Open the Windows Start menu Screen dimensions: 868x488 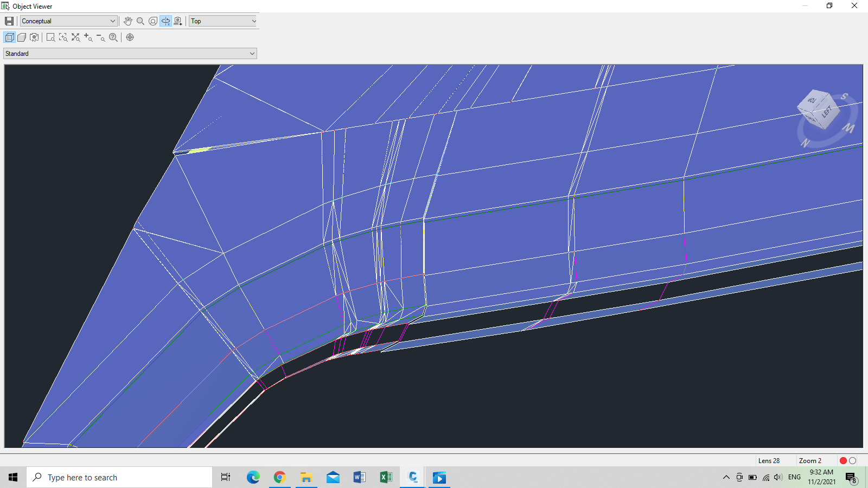click(13, 477)
